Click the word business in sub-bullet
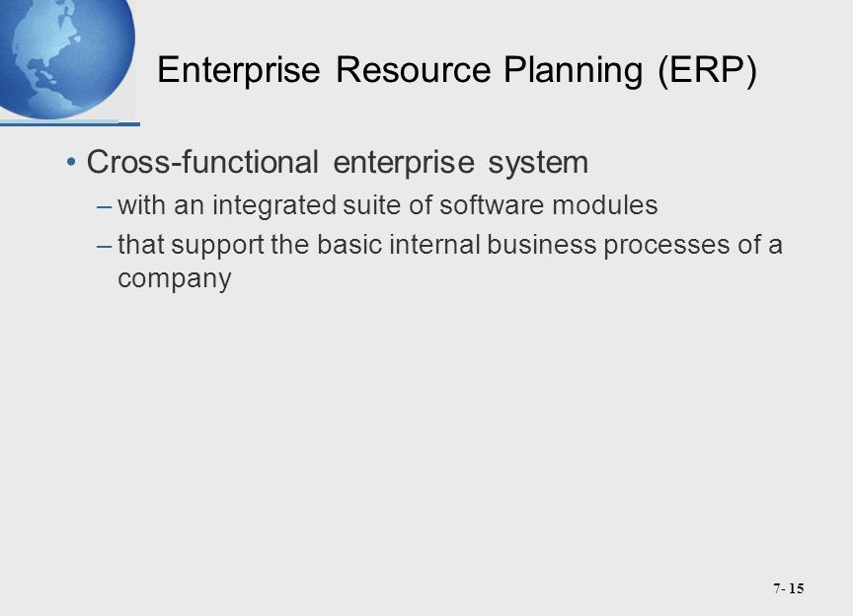 click(x=542, y=245)
